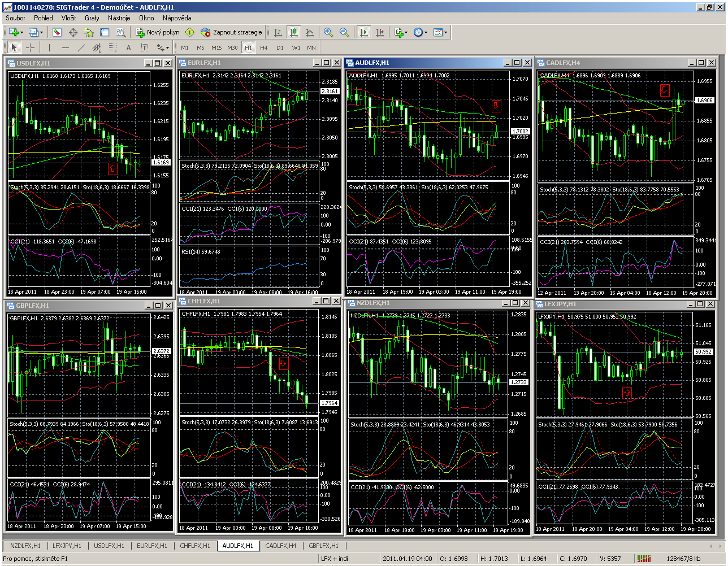Open the Templates toolbar icon
This screenshot has width=728, height=566.
point(438,32)
